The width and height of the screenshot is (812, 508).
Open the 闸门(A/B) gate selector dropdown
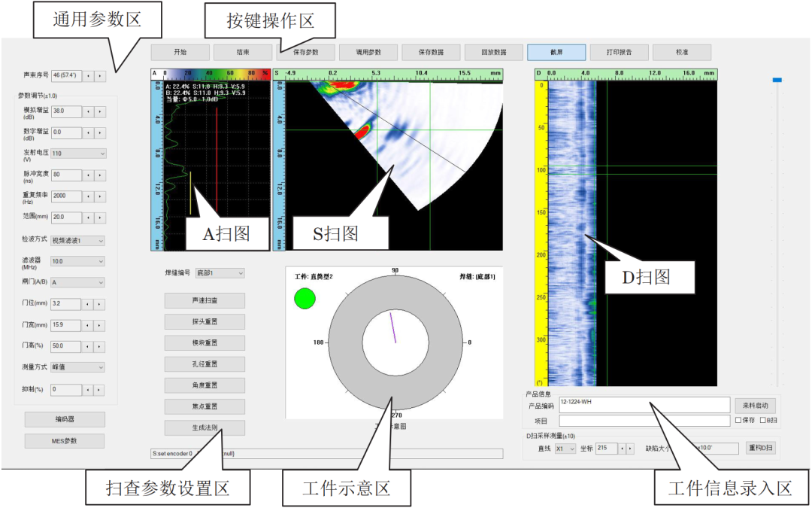click(77, 282)
